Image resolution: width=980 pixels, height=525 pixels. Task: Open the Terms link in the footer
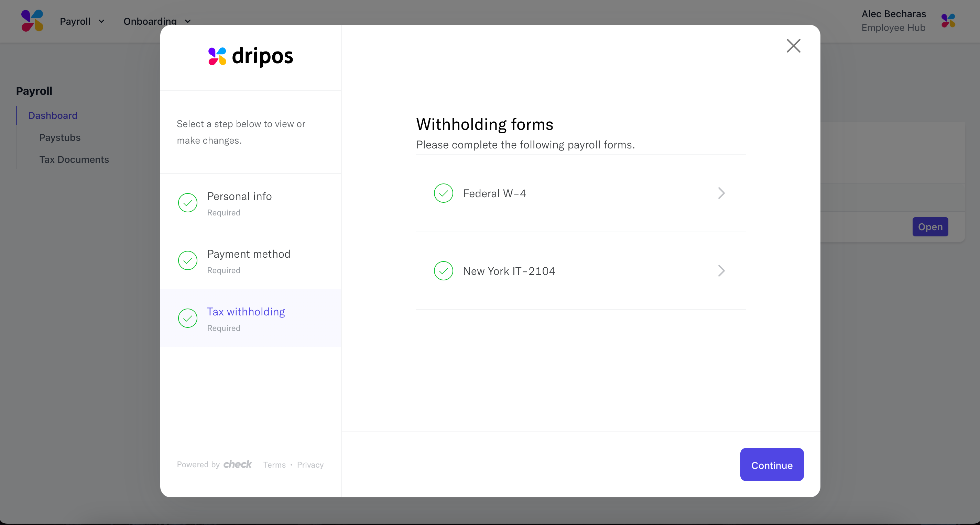tap(274, 465)
